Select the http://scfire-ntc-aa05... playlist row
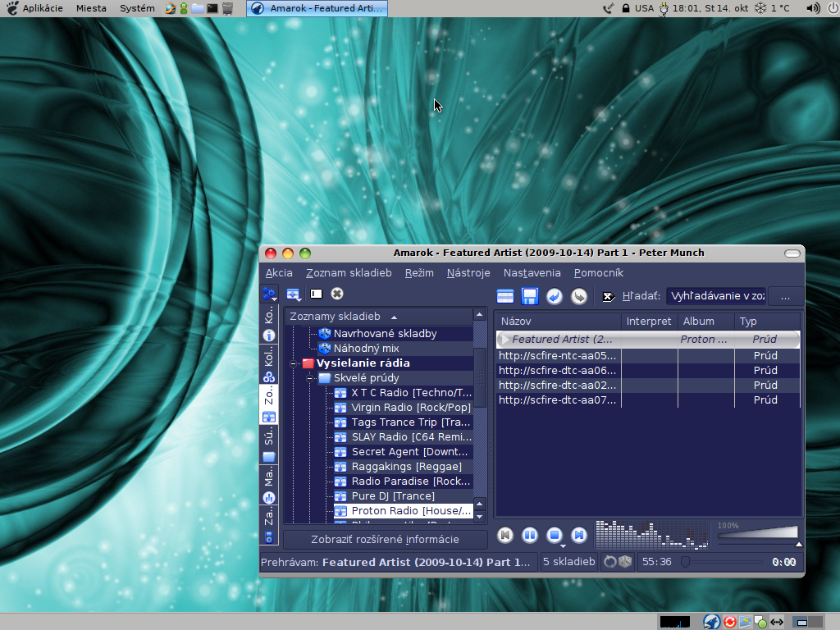 coord(648,356)
